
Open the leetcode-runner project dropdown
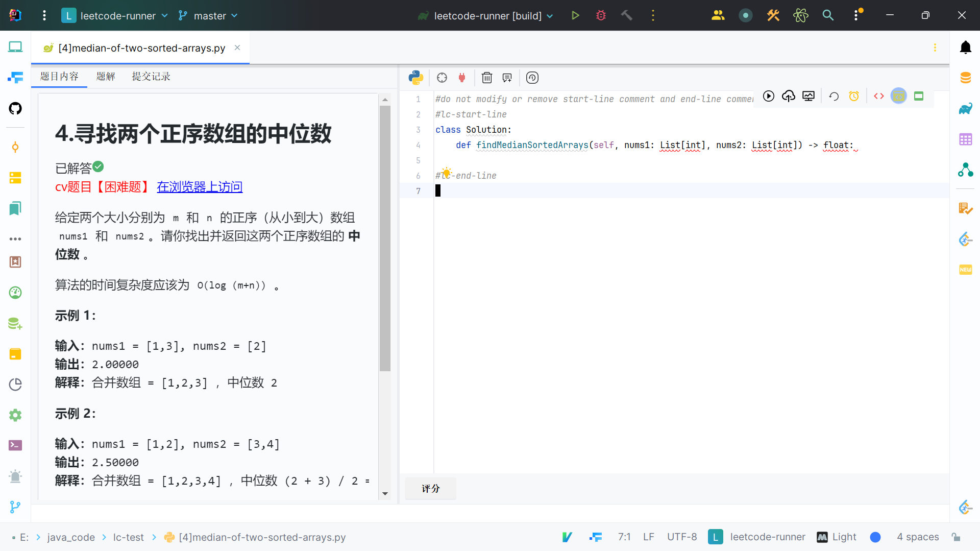tap(114, 15)
